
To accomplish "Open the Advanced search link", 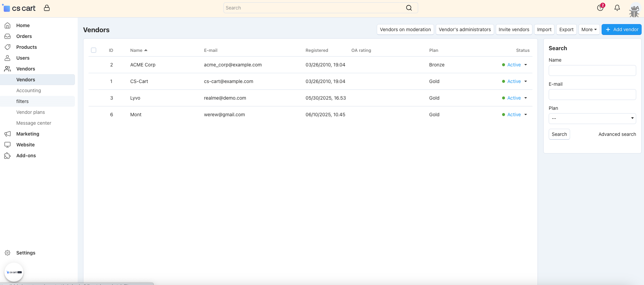I will pos(617,134).
